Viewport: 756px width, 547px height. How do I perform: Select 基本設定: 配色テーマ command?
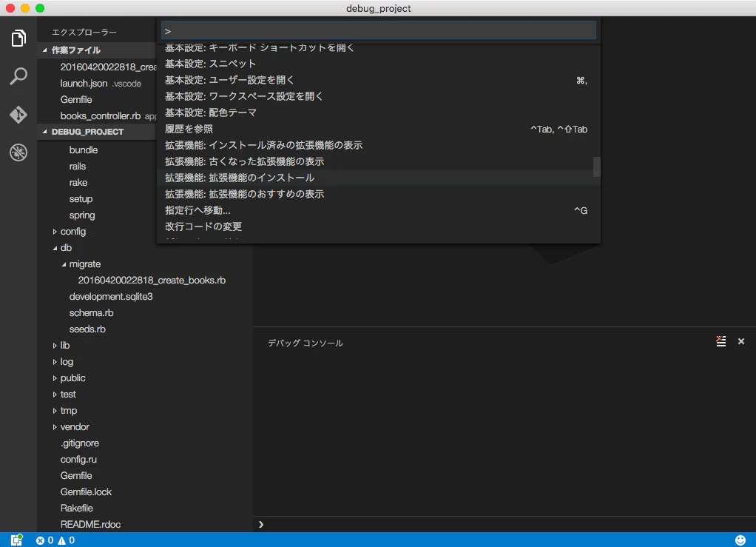pyautogui.click(x=379, y=113)
